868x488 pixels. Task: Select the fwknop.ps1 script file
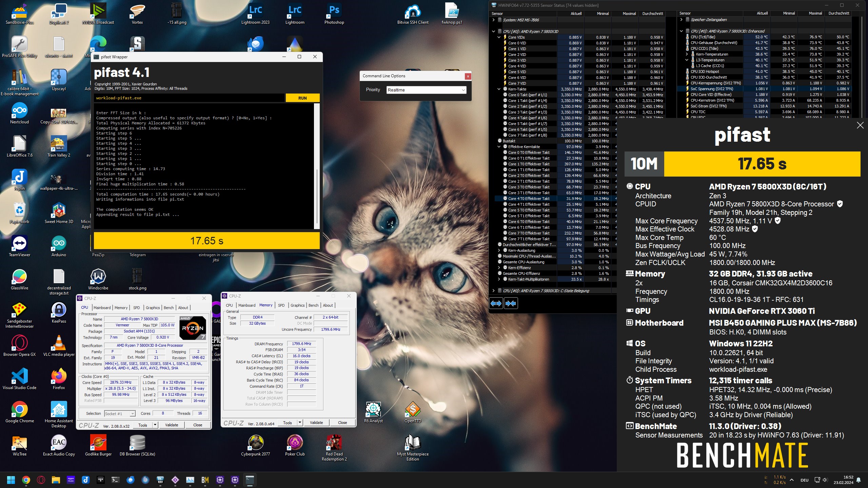pos(452,14)
